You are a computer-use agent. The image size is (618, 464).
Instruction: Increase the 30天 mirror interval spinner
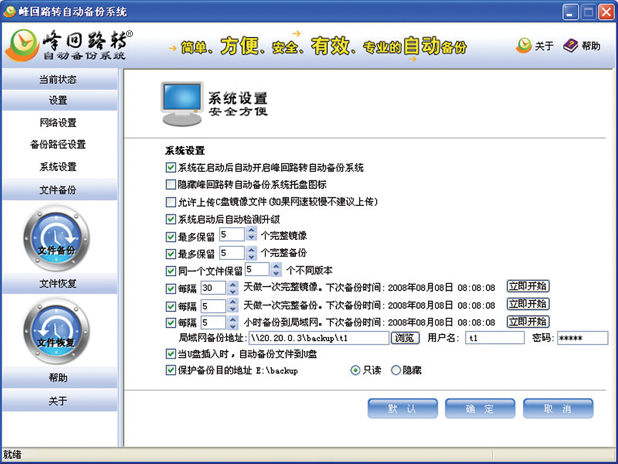233,284
